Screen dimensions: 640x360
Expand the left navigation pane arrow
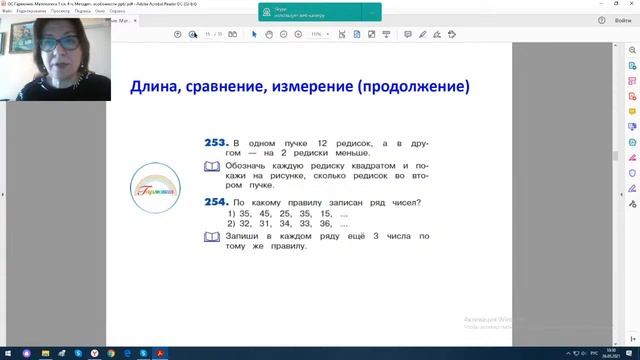2,195
